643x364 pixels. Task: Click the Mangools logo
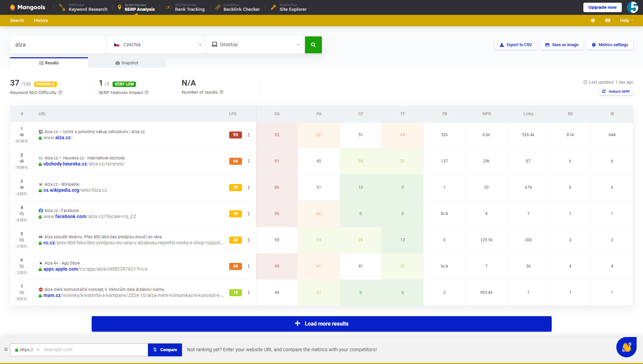click(27, 7)
